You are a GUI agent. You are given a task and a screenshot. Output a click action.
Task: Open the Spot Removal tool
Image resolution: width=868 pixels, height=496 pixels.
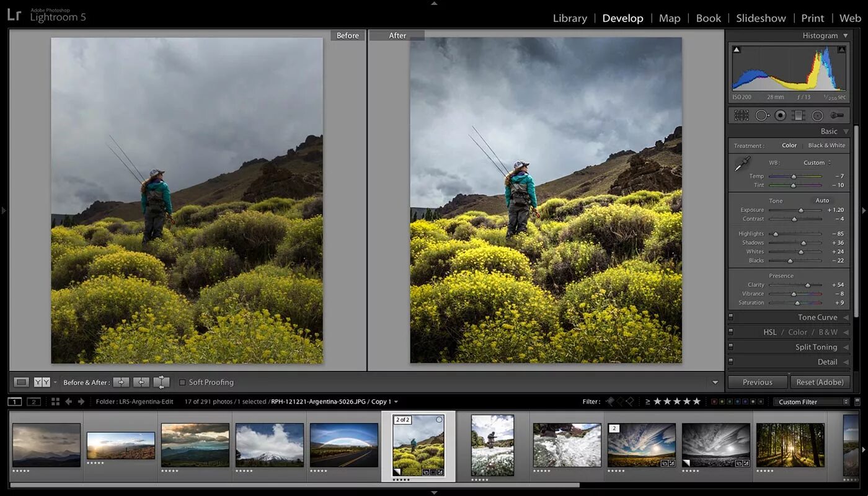761,115
